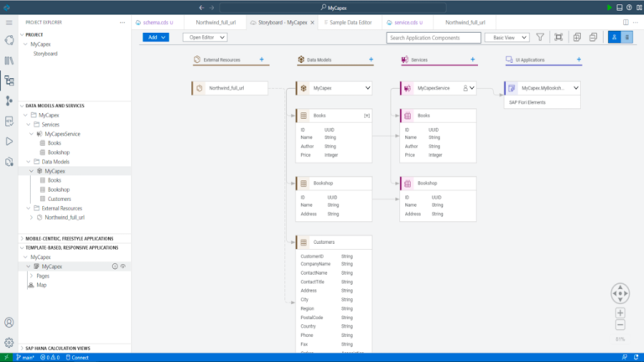Open the Manage settings gear icon
The height and width of the screenshot is (362, 644).
(9, 342)
